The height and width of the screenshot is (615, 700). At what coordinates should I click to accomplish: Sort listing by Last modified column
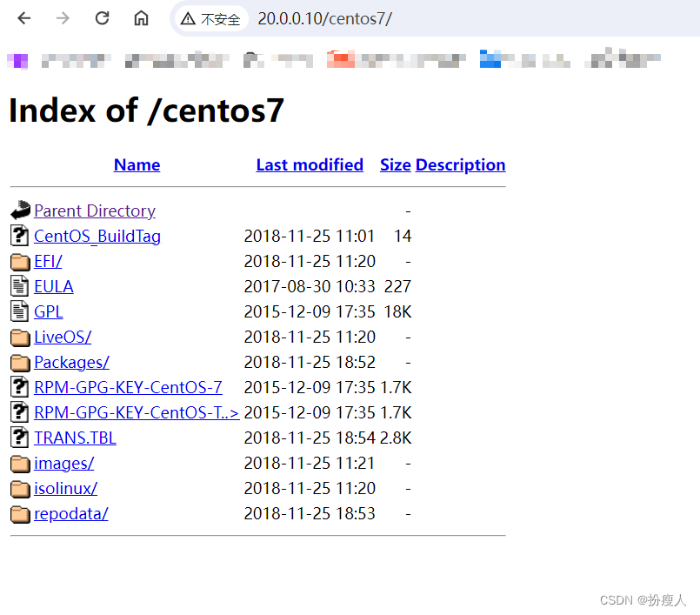(x=310, y=164)
